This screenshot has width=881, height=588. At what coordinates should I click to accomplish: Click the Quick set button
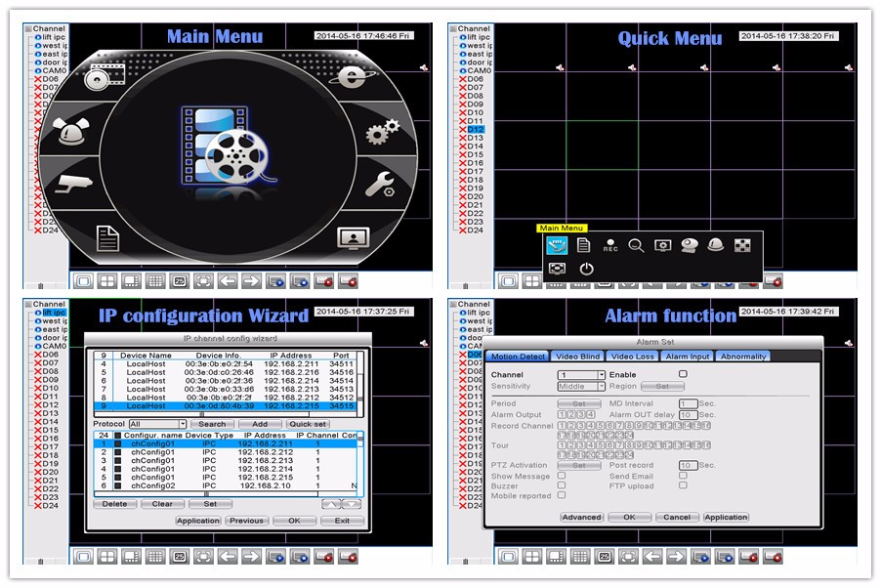tap(308, 424)
